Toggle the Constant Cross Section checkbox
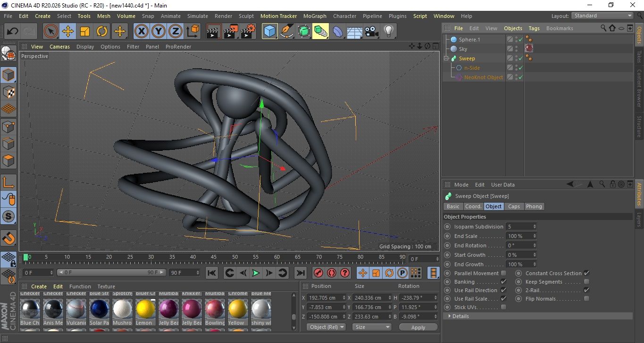Image resolution: width=644 pixels, height=343 pixels. pos(586,273)
